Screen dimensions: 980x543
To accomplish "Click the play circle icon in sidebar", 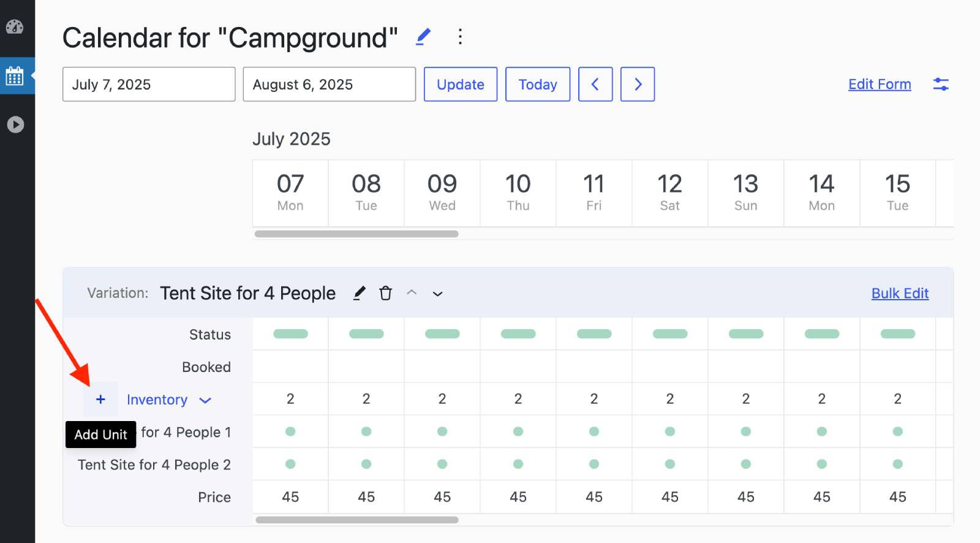I will point(15,124).
